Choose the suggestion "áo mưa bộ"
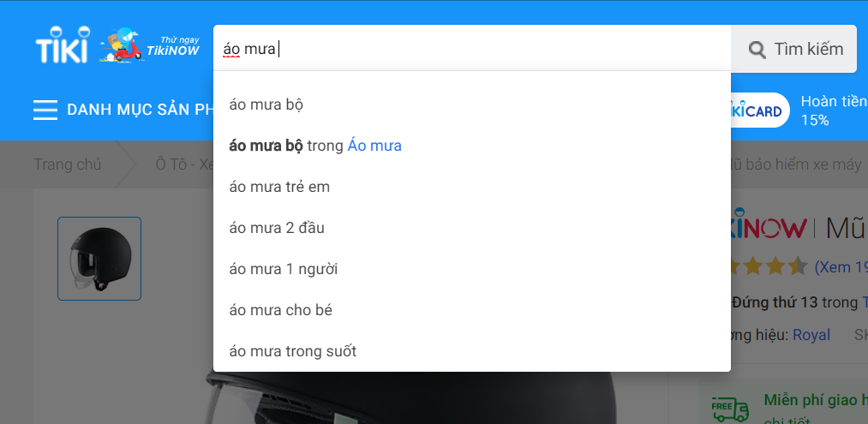The image size is (868, 424). pos(266,105)
